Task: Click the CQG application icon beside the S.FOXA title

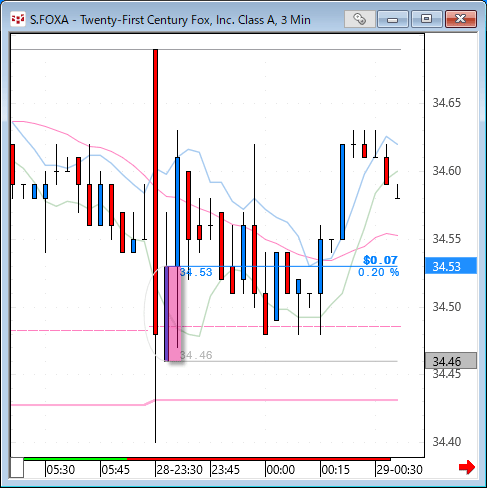Action: [17, 19]
